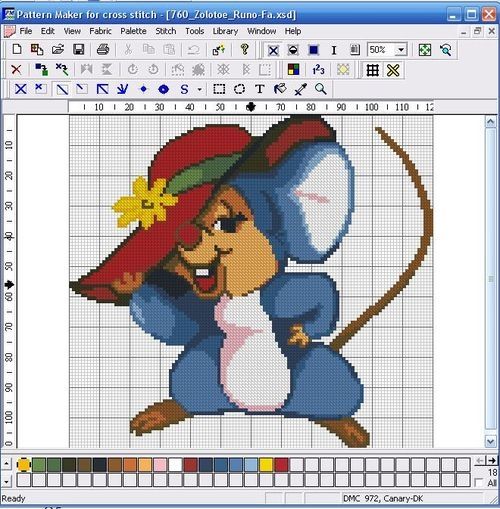This screenshot has height=509, width=500.
Task: Select the bead oval tool
Action: (x=163, y=89)
